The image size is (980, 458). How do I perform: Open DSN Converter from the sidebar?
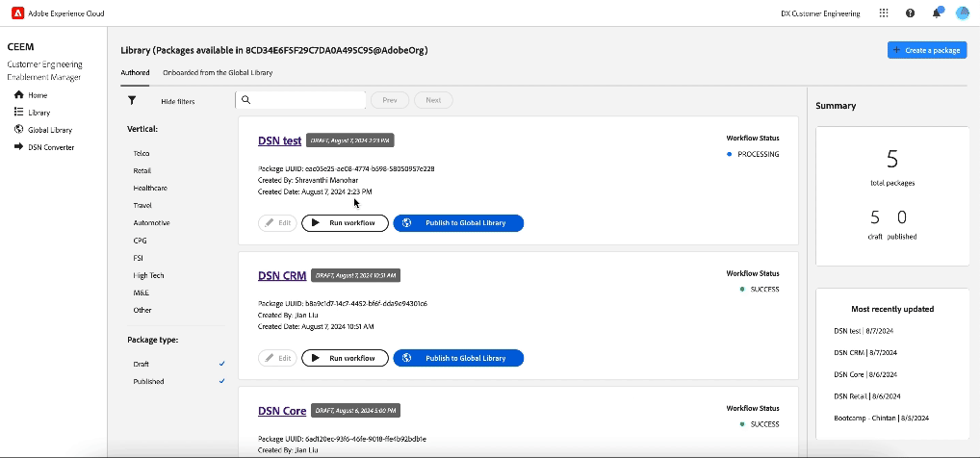(x=50, y=147)
